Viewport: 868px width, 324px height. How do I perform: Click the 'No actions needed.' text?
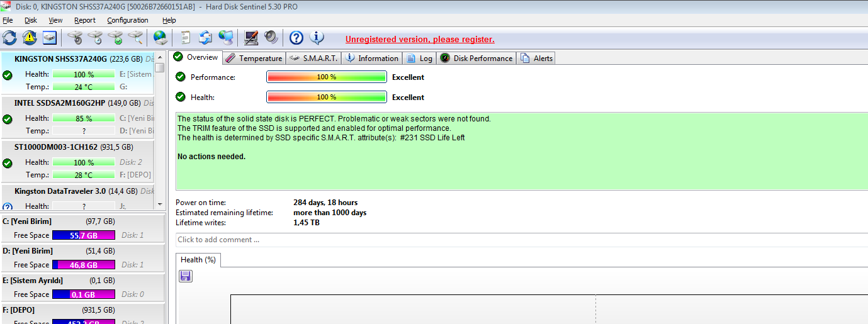coord(211,157)
